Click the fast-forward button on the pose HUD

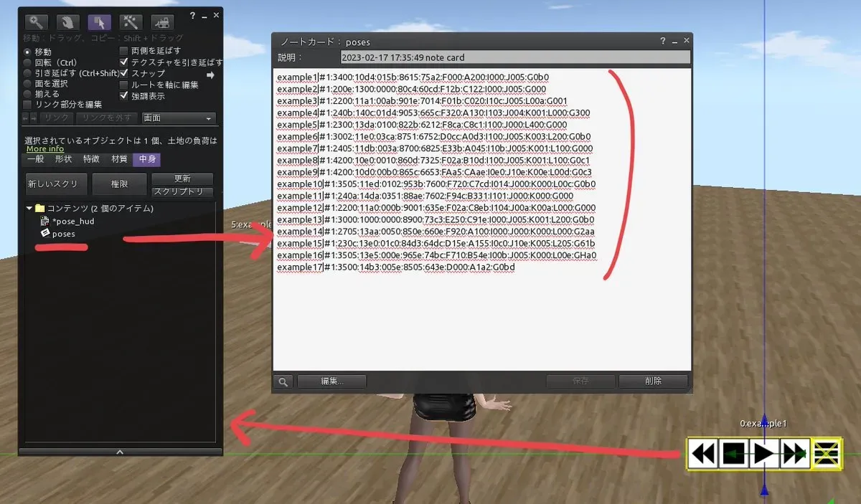[795, 454]
